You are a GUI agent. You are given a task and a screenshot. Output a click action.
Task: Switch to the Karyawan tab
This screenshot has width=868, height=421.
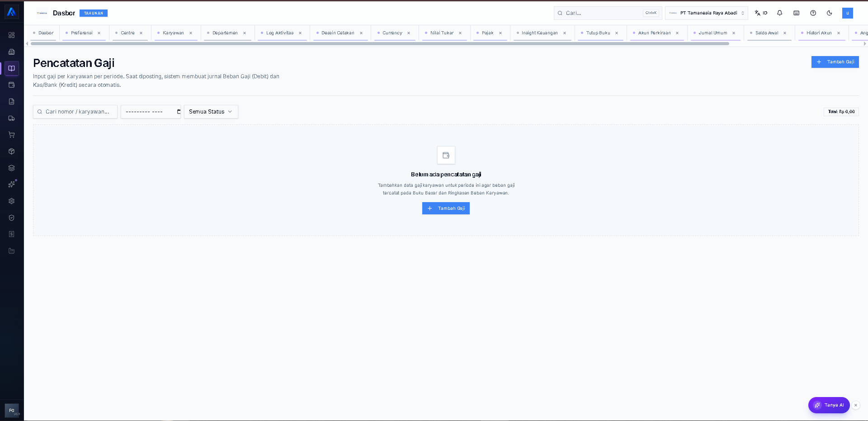tap(173, 33)
